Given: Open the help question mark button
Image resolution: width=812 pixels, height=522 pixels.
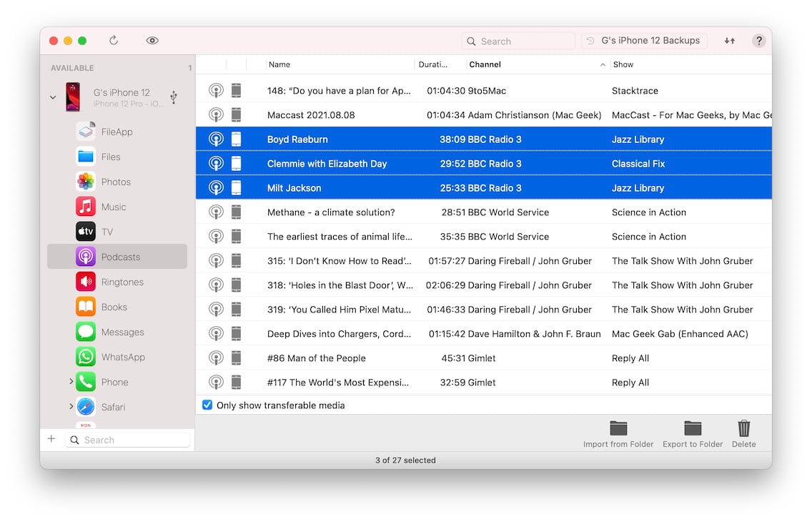Looking at the screenshot, I should point(758,40).
